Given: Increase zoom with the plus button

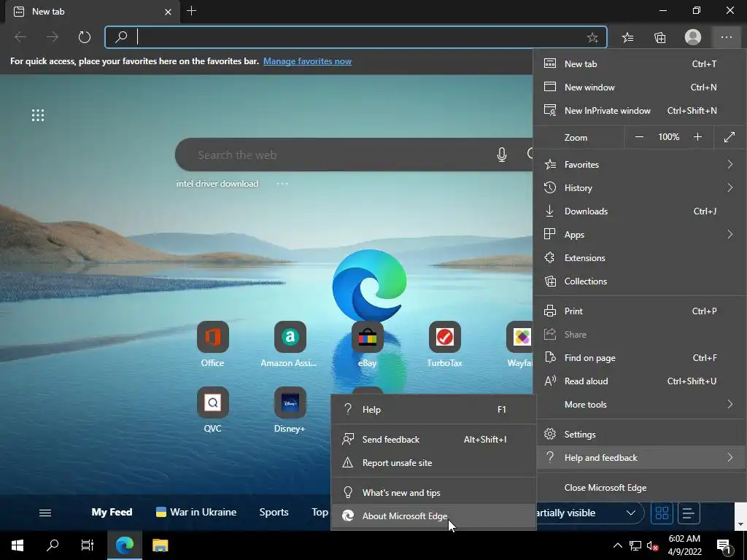Looking at the screenshot, I should tap(697, 137).
